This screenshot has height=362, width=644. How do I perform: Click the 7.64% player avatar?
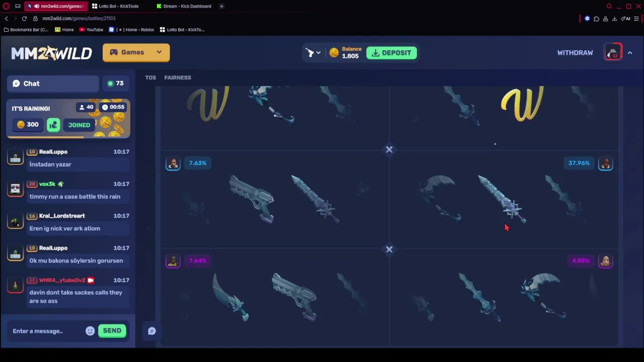point(173,261)
